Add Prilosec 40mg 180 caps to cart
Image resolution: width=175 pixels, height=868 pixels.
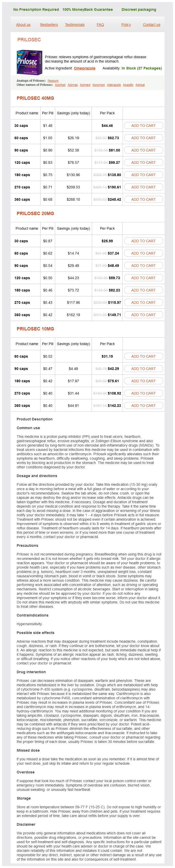(143, 175)
